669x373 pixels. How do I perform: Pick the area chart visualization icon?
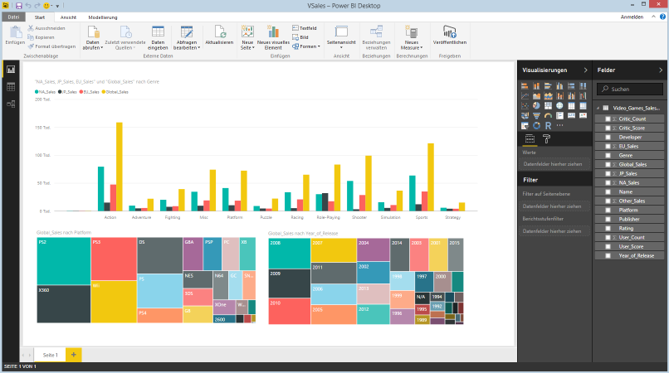coord(536,96)
